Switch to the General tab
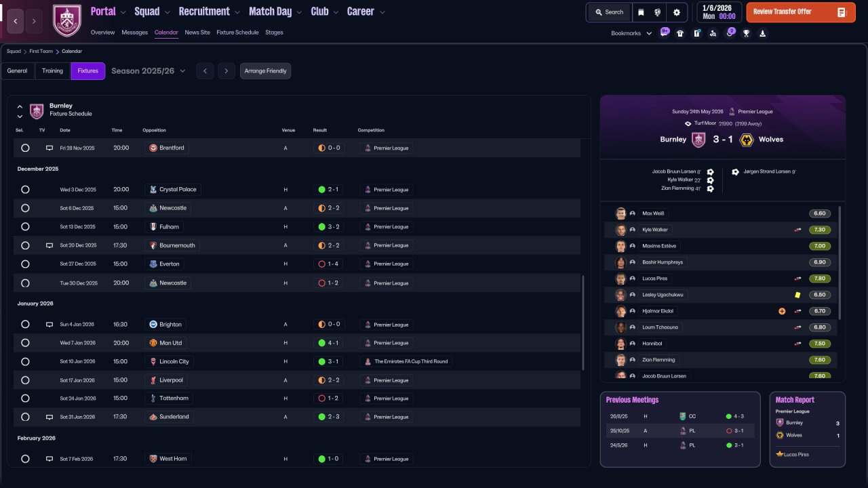 pos(18,71)
